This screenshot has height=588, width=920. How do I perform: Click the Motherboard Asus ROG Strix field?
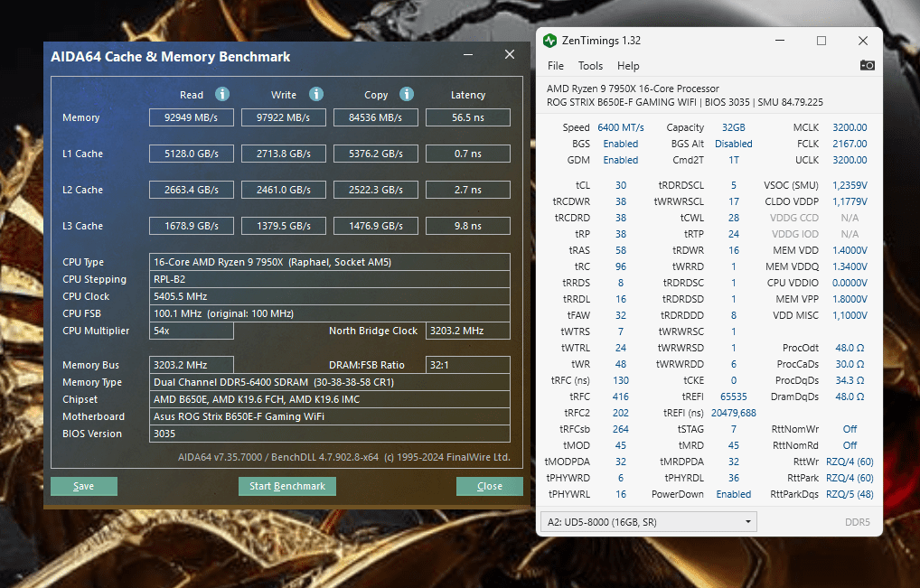click(x=329, y=416)
